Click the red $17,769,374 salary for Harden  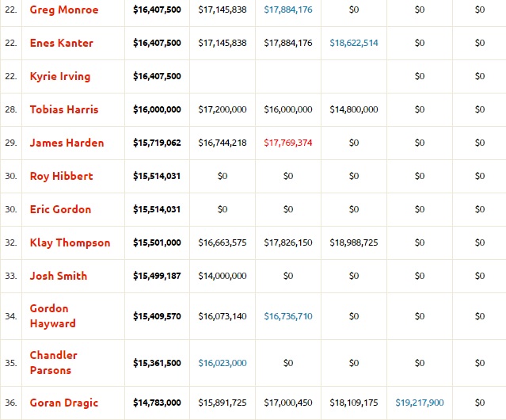pyautogui.click(x=288, y=143)
